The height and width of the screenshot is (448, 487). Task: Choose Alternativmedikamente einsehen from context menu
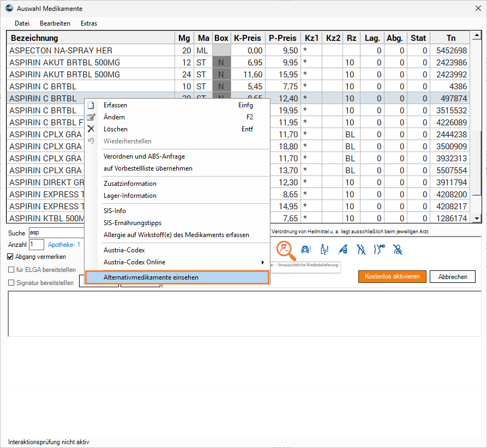(177, 277)
